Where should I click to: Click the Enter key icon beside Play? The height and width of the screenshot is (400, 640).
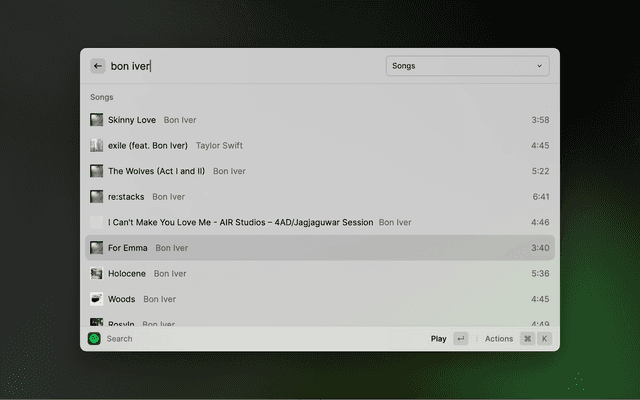[460, 339]
